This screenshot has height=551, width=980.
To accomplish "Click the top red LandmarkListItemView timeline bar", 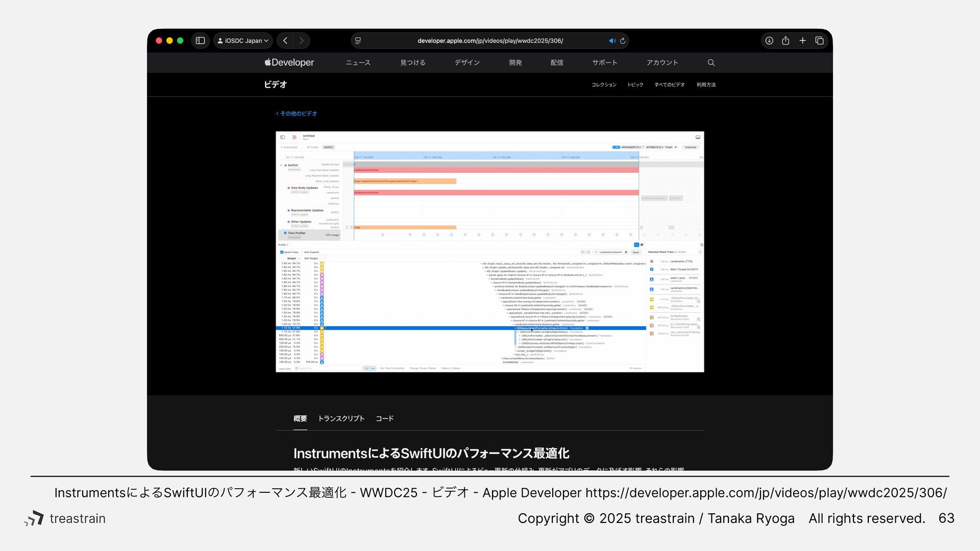I will 496,170.
